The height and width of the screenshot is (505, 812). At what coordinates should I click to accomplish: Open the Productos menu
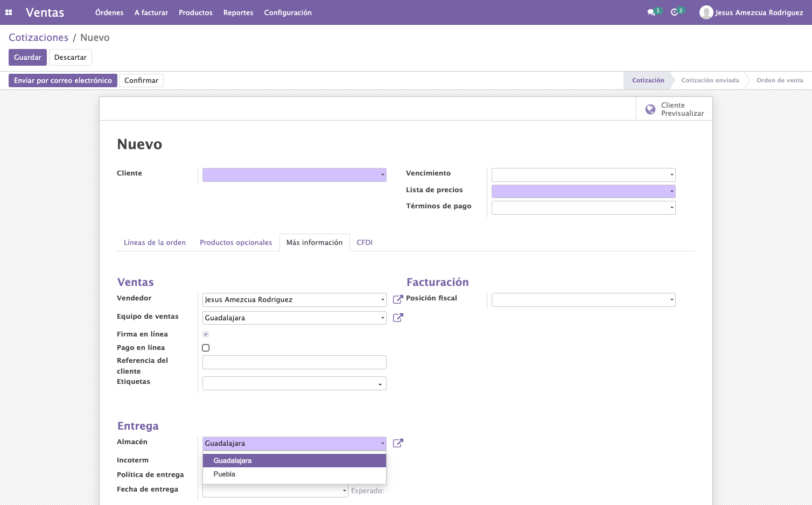[195, 12]
